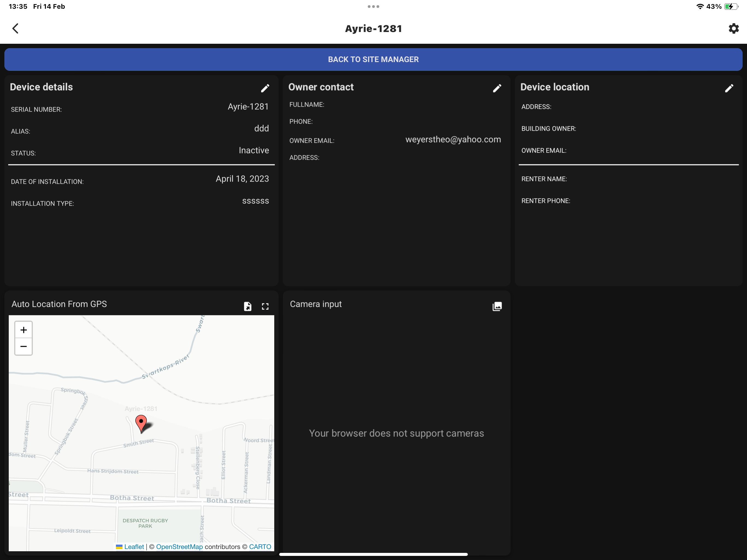The height and width of the screenshot is (560, 747).
Task: Click the Inactive status value
Action: coord(254,150)
